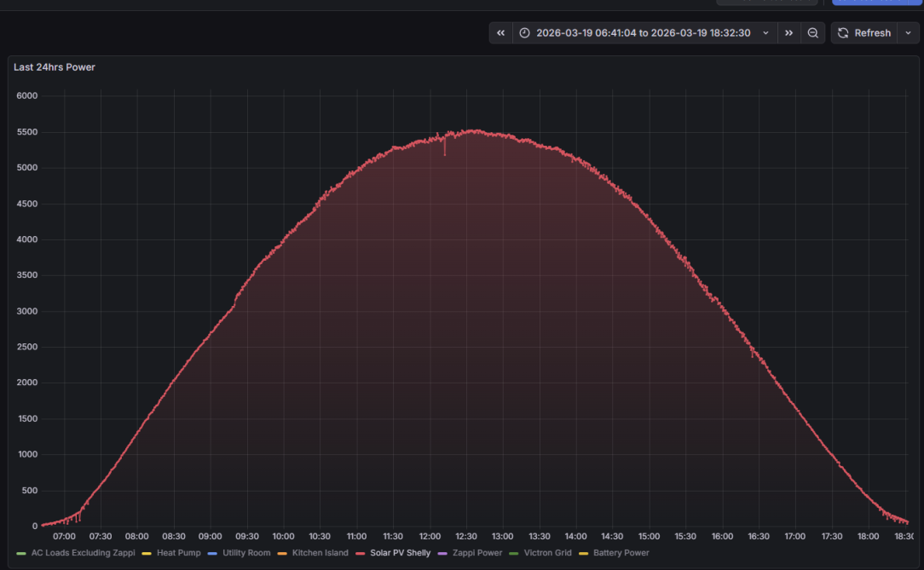Open color picker for Utility Room swatch
Image resolution: width=924 pixels, height=570 pixels.
(x=212, y=554)
